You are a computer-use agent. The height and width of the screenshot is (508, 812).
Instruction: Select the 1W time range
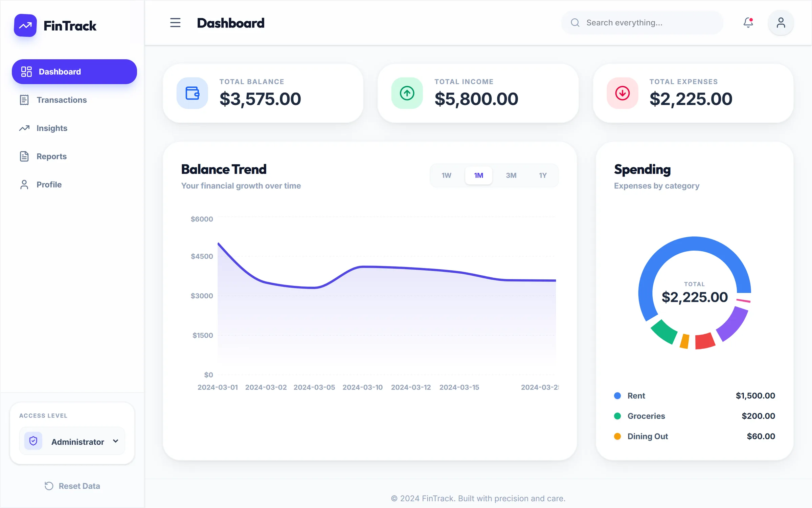coord(446,175)
